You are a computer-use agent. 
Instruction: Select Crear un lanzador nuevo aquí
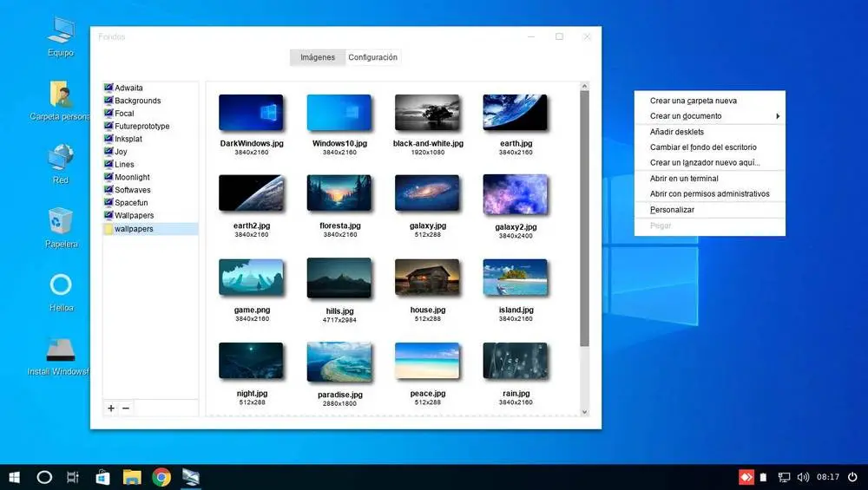[x=710, y=162]
